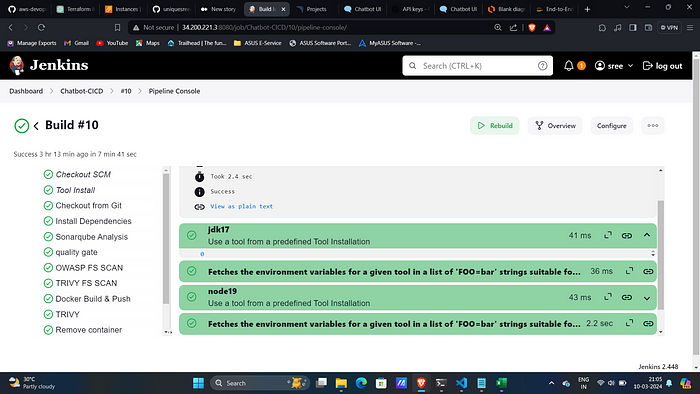Open the notifications bell icon
This screenshot has width=700, height=394.
568,66
